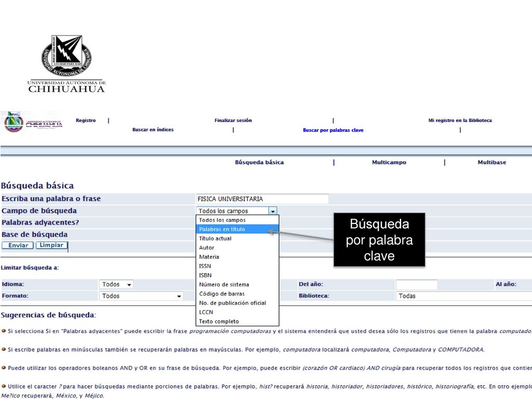Open Mi registro en la Biblioteca
532x399 pixels.
pos(460,121)
